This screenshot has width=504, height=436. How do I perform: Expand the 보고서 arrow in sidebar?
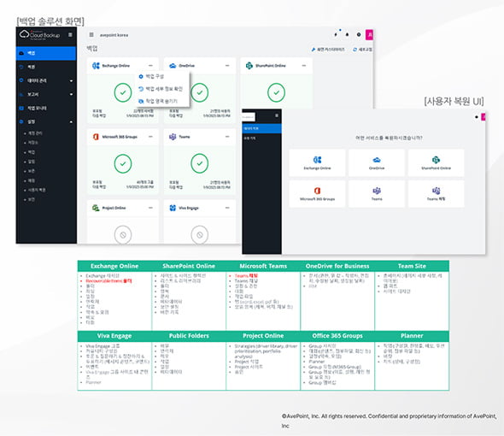[x=71, y=95]
